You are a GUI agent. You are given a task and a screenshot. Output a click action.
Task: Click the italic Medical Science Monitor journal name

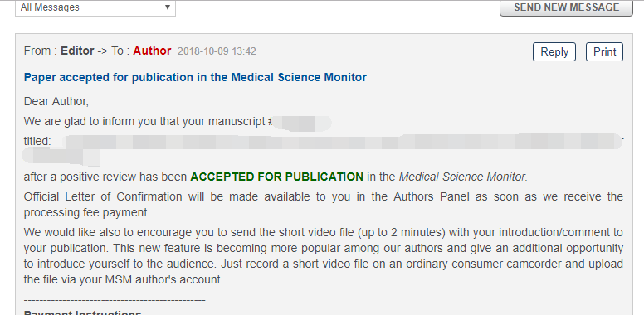coord(463,177)
